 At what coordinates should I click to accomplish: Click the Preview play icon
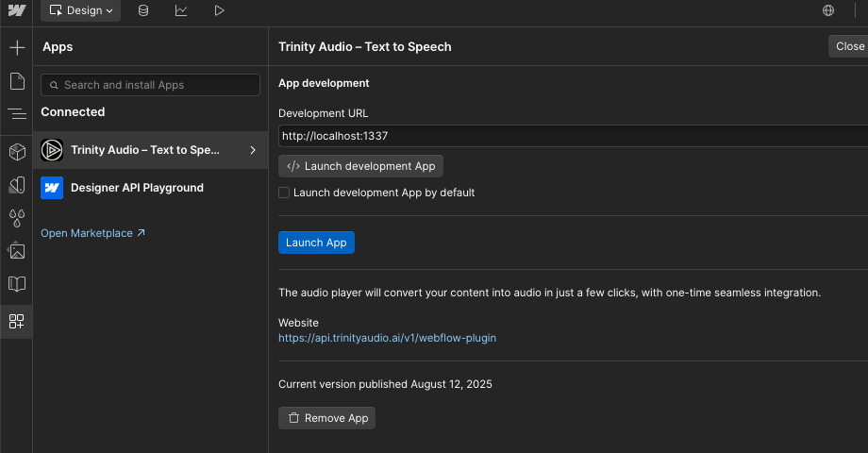(x=219, y=11)
